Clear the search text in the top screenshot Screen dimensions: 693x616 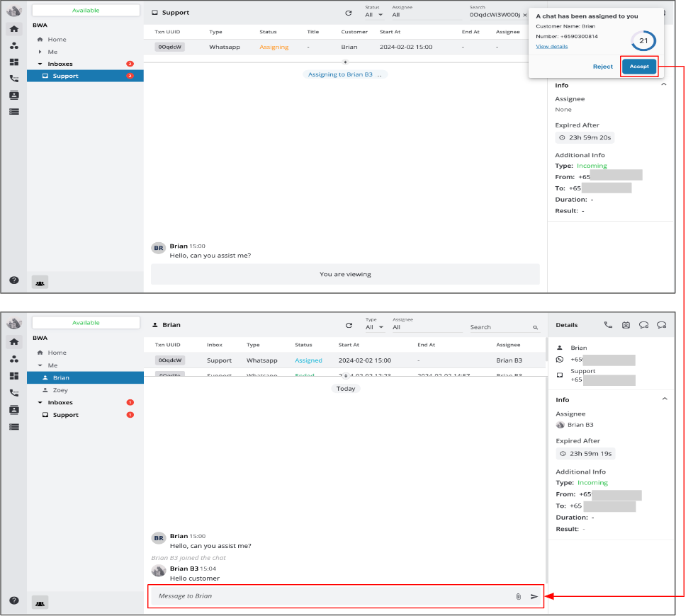click(x=524, y=15)
